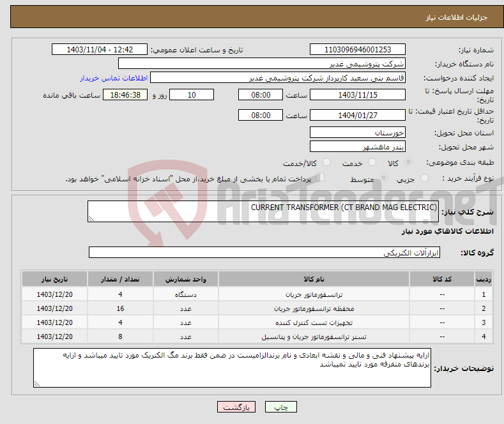
Task: Click the date cell 1403/12/20 in row 1
Action: 55,294
